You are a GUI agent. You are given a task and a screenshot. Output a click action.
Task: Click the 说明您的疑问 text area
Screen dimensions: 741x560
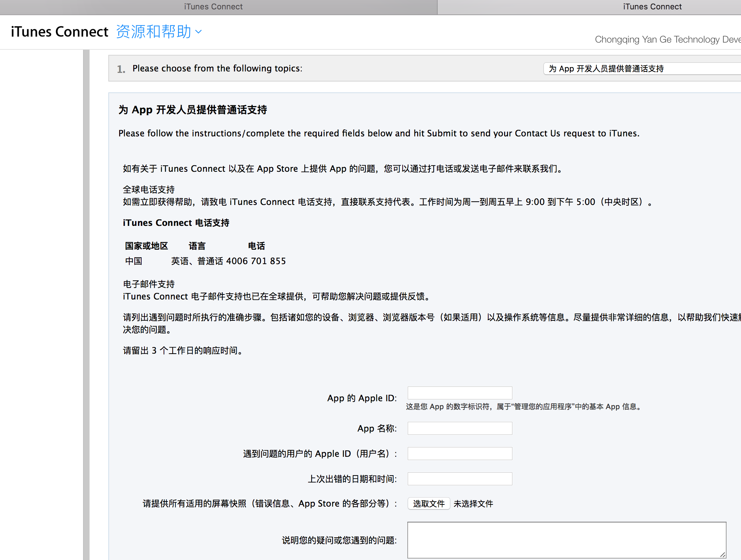(567, 540)
